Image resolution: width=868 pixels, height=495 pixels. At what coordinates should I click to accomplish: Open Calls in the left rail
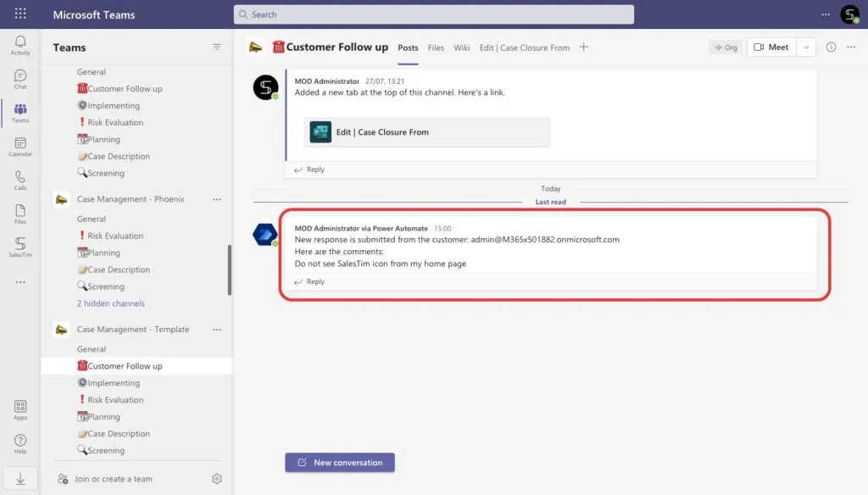20,181
